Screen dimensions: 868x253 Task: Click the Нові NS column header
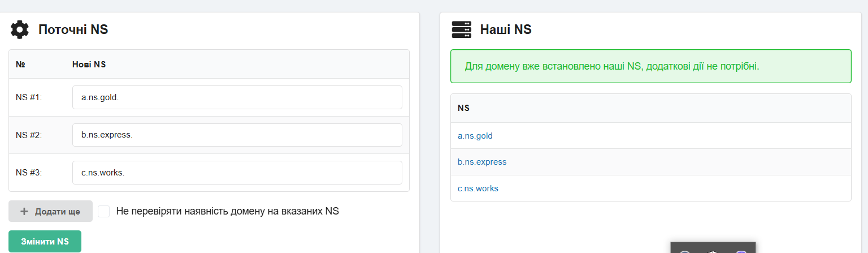pos(89,65)
